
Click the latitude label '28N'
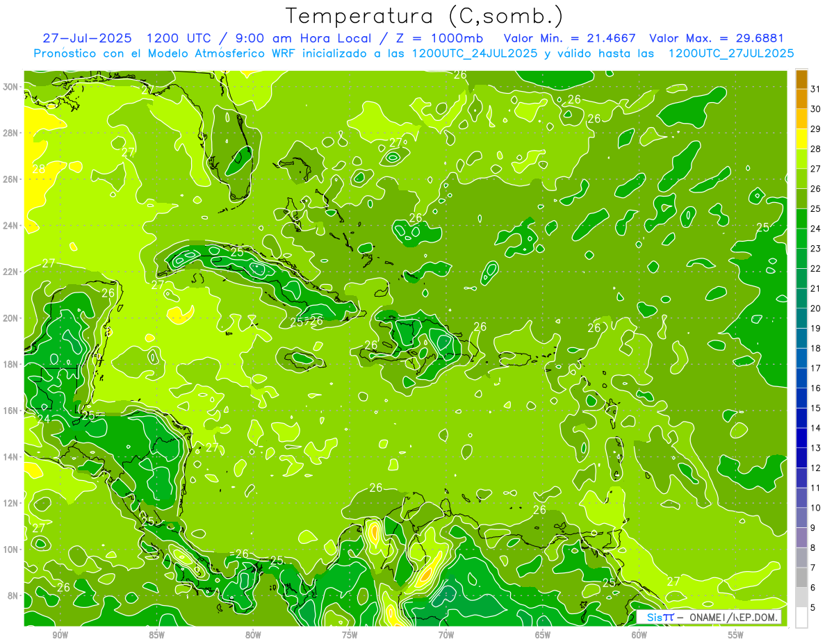pos(10,133)
